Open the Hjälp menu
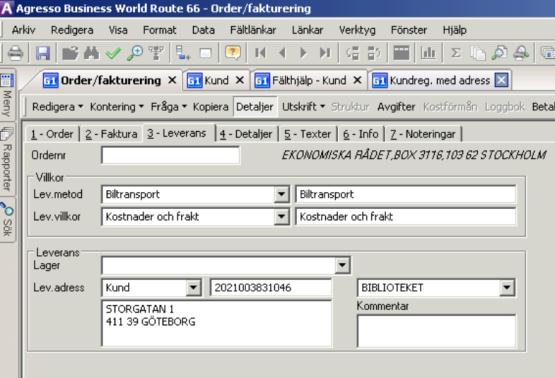 454,30
